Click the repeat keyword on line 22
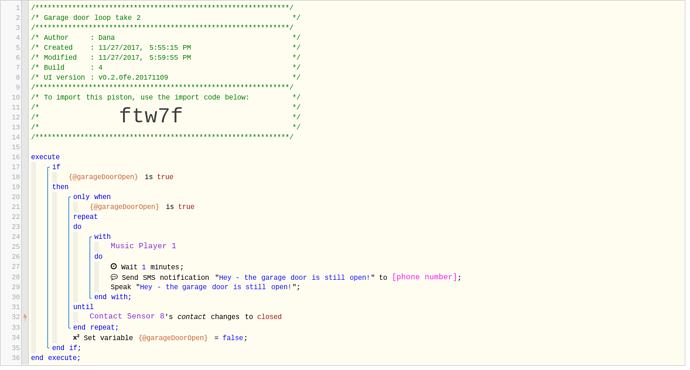This screenshot has width=690, height=370. pyautogui.click(x=85, y=216)
